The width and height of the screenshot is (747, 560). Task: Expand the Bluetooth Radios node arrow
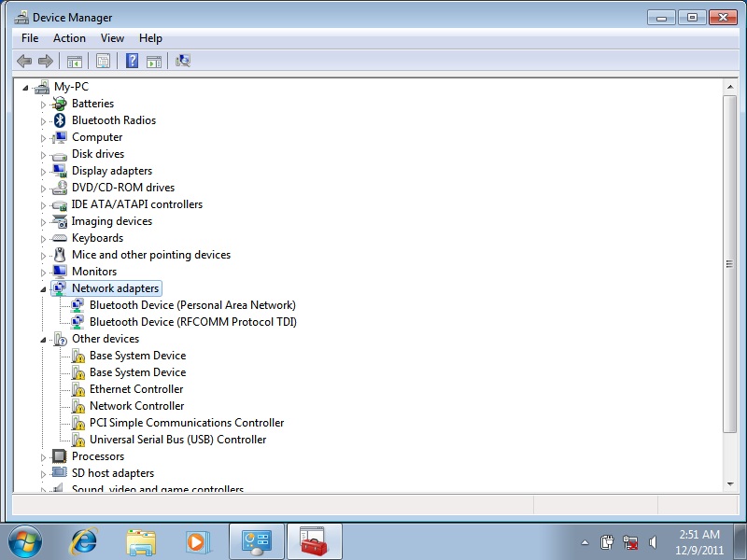[x=43, y=121]
